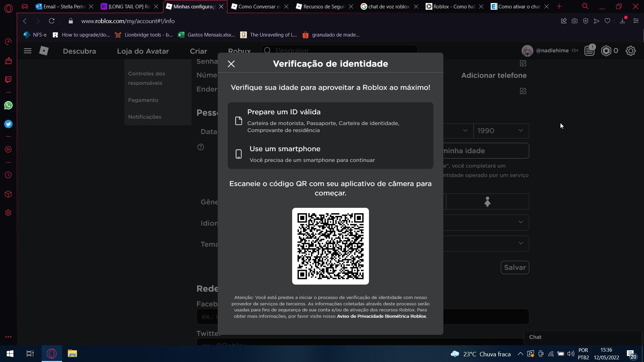Click the gender selection input field
Screen dimensions: 644x362
[x=487, y=201]
